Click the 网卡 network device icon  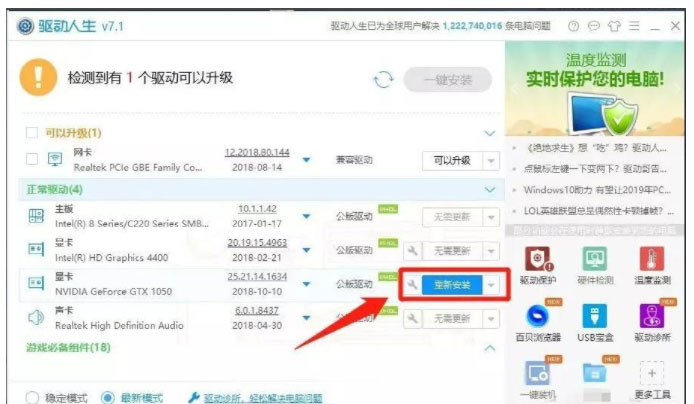(55, 159)
